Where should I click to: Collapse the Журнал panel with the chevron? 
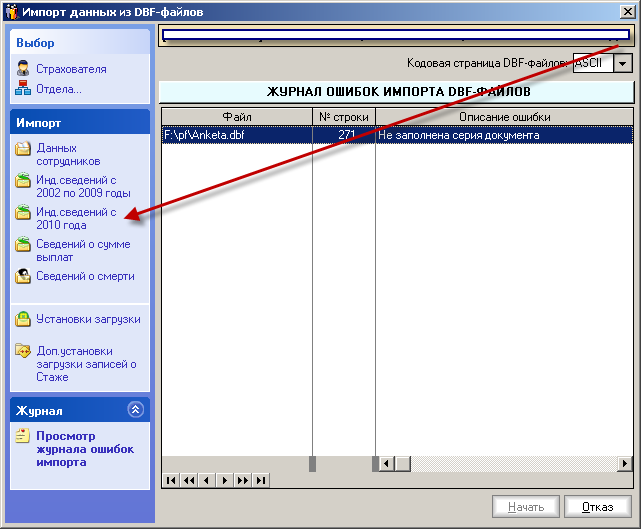tap(135, 409)
